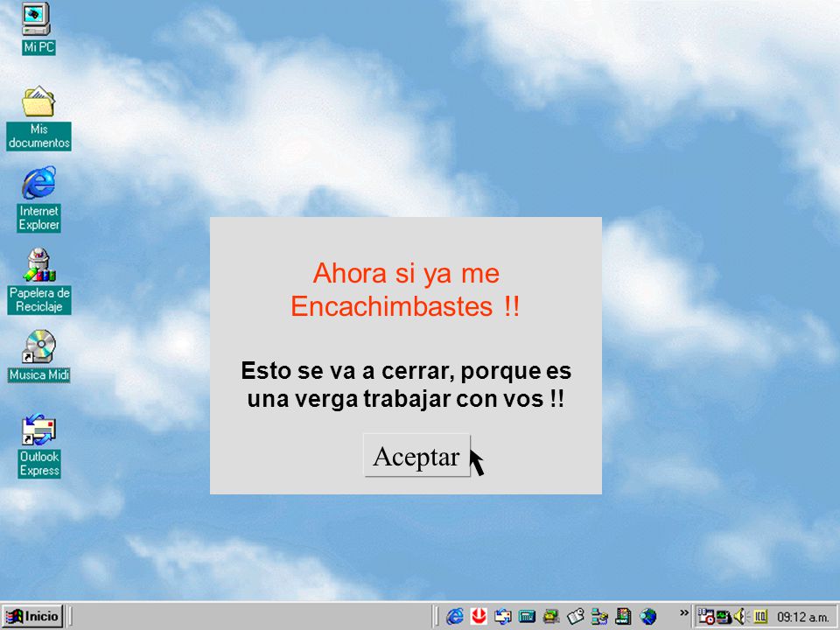The height and width of the screenshot is (630, 840).
Task: Select the Internet Explorer desktop icon
Action: (x=38, y=199)
